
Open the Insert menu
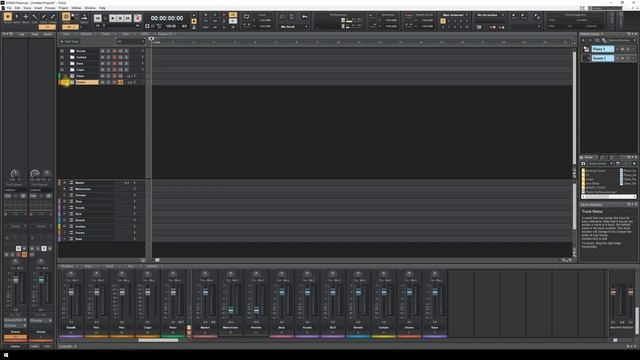[38, 8]
